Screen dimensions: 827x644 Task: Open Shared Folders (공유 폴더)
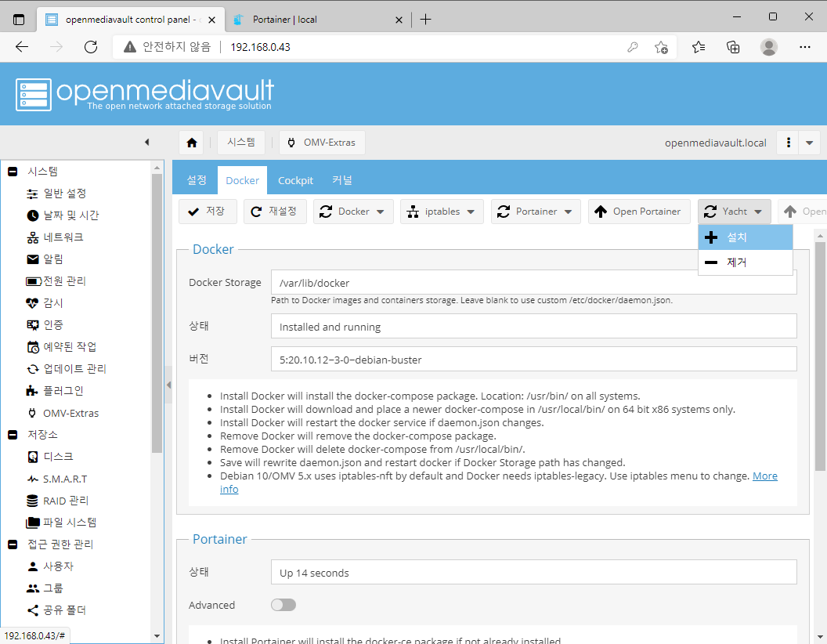(56, 610)
